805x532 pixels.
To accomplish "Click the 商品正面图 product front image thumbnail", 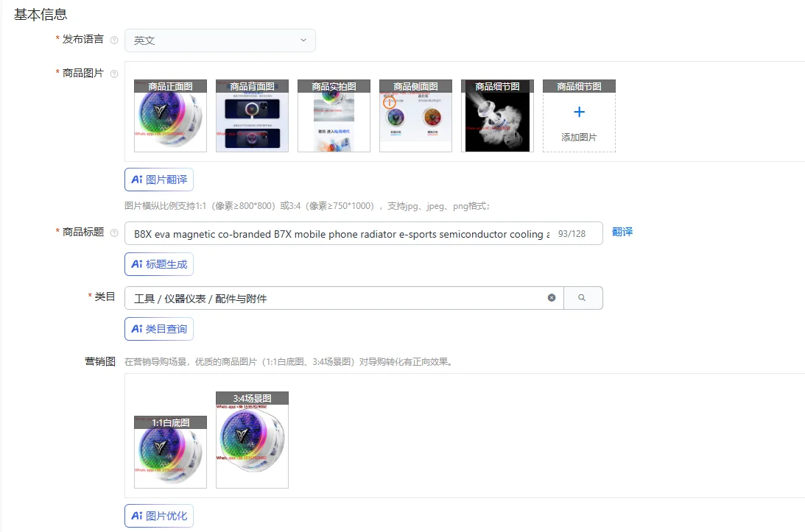I will tap(170, 116).
